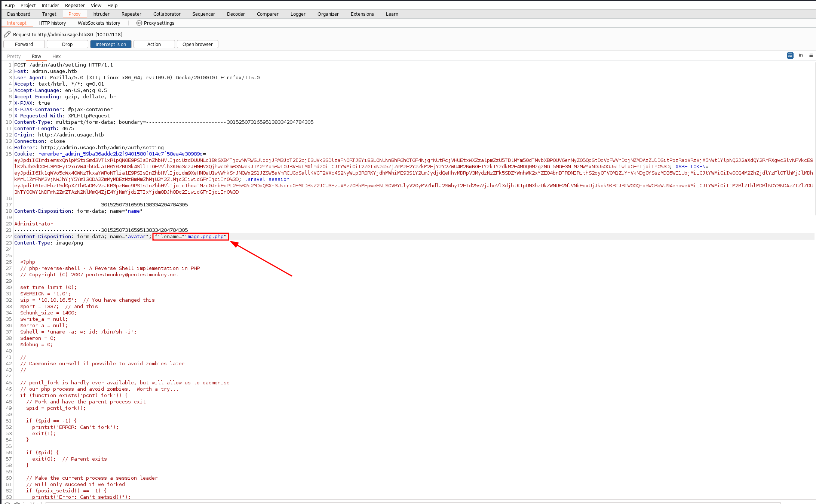Open the Intruder menu in the menu bar
816x504 pixels.
(50, 5)
